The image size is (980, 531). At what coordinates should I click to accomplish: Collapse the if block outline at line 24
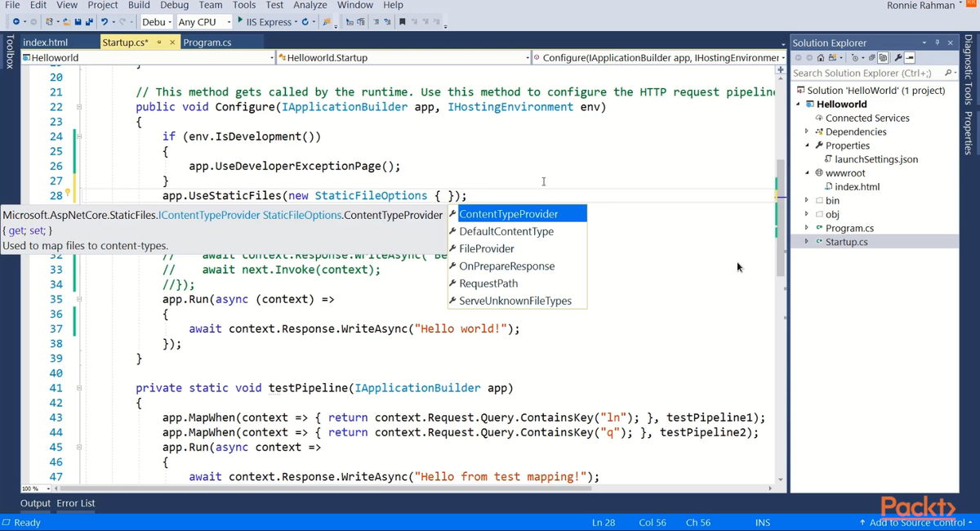(79, 136)
